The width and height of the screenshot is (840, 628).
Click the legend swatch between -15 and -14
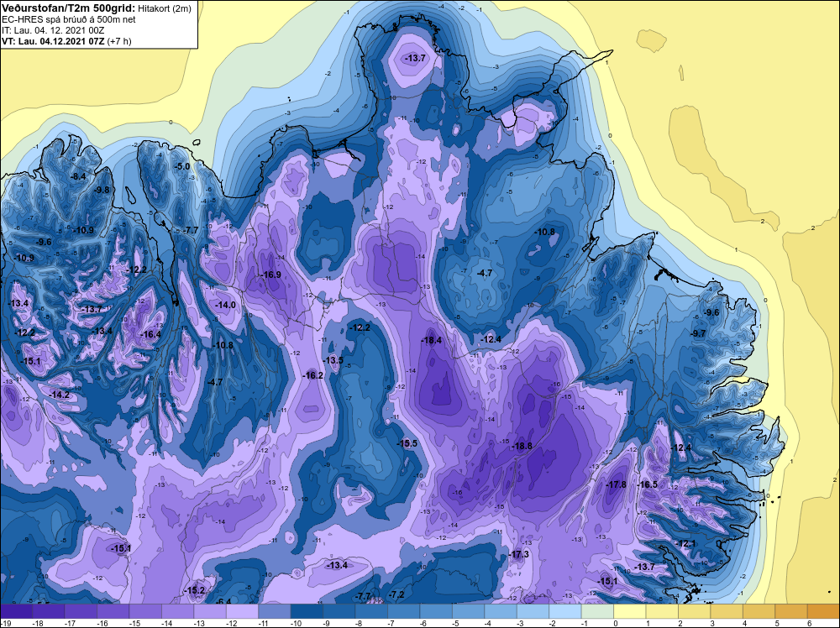point(145,611)
